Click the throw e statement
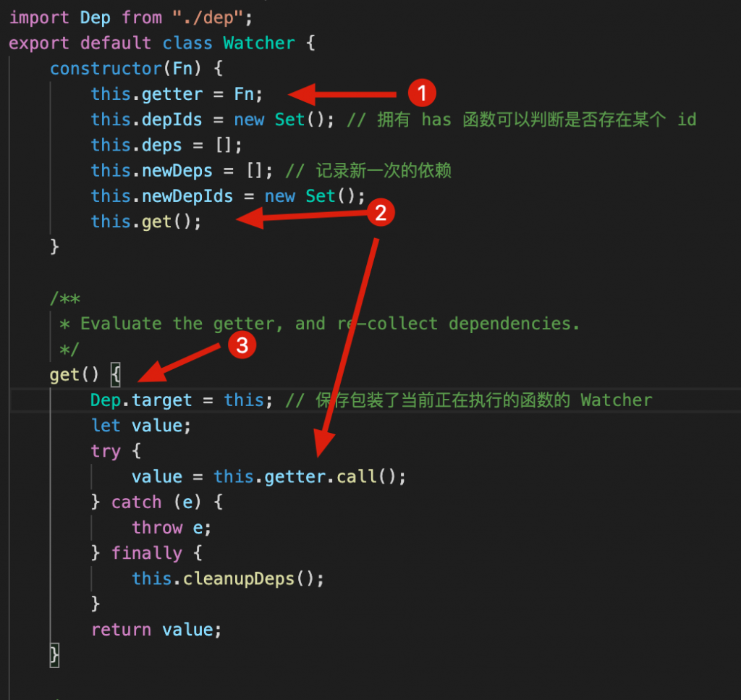Screen dimensions: 741x700 click(x=171, y=528)
